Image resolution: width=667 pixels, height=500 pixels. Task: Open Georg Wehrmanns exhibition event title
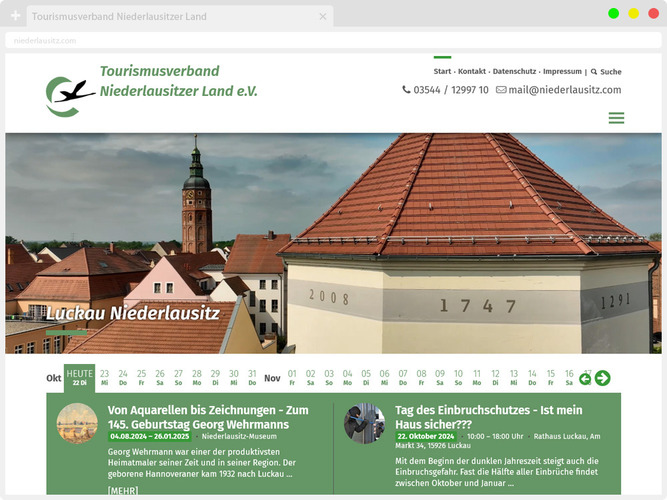coord(207,417)
